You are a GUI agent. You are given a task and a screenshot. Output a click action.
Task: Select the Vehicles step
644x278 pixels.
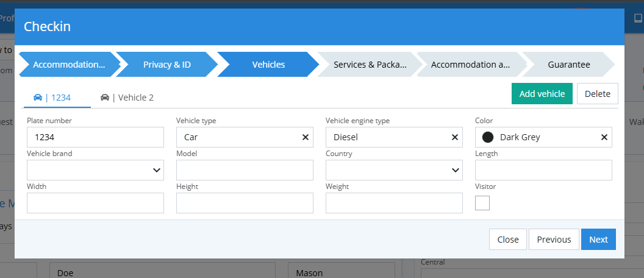coord(268,65)
